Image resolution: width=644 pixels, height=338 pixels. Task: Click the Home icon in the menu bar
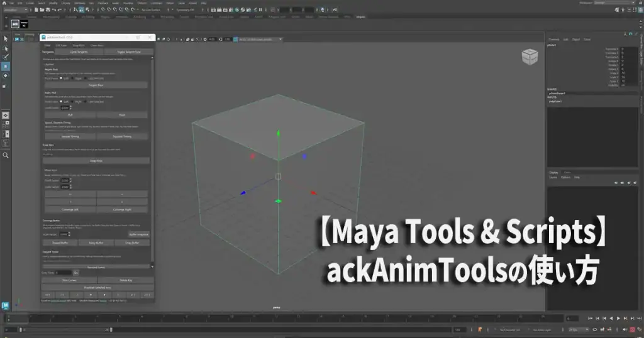pyautogui.click(x=4, y=3)
